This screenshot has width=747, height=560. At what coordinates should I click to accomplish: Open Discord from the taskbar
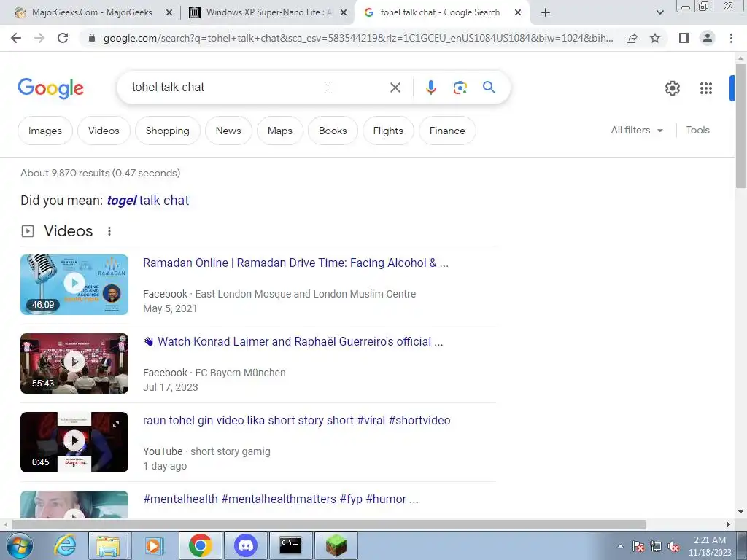point(246,545)
